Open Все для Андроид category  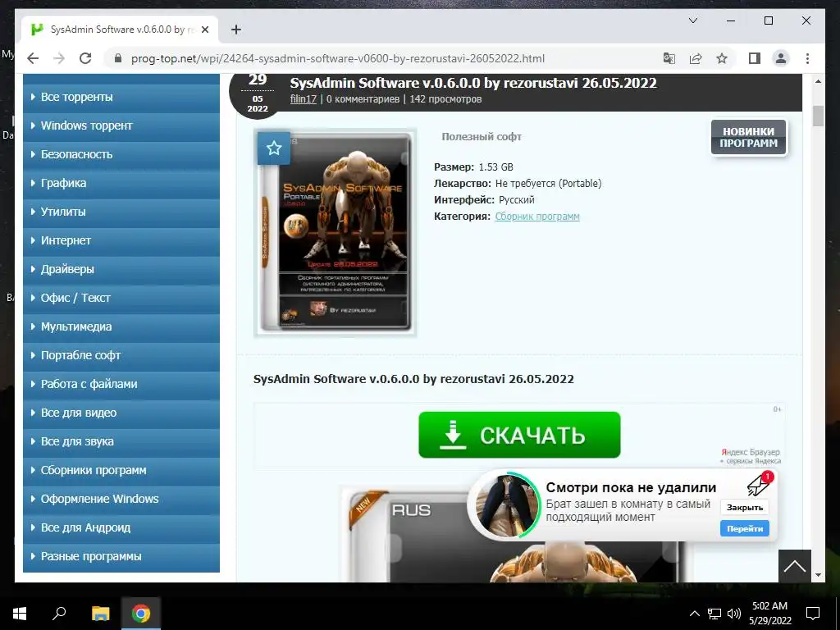tap(121, 527)
